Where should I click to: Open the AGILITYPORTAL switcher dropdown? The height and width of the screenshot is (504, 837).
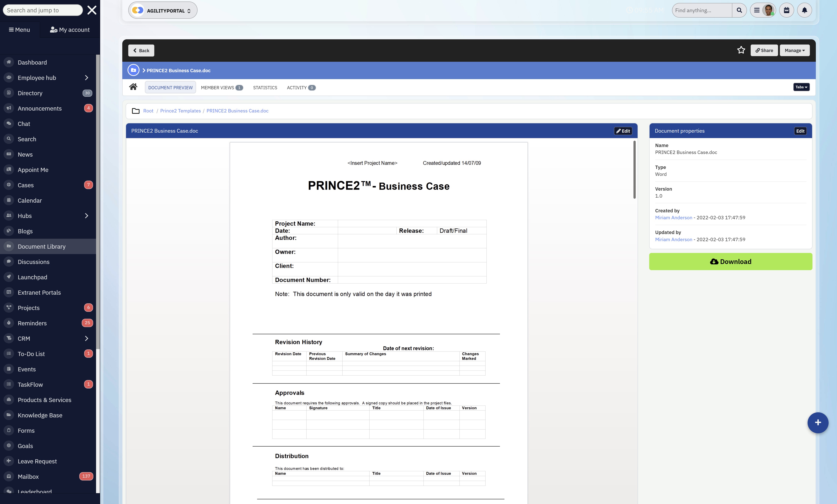[163, 10]
